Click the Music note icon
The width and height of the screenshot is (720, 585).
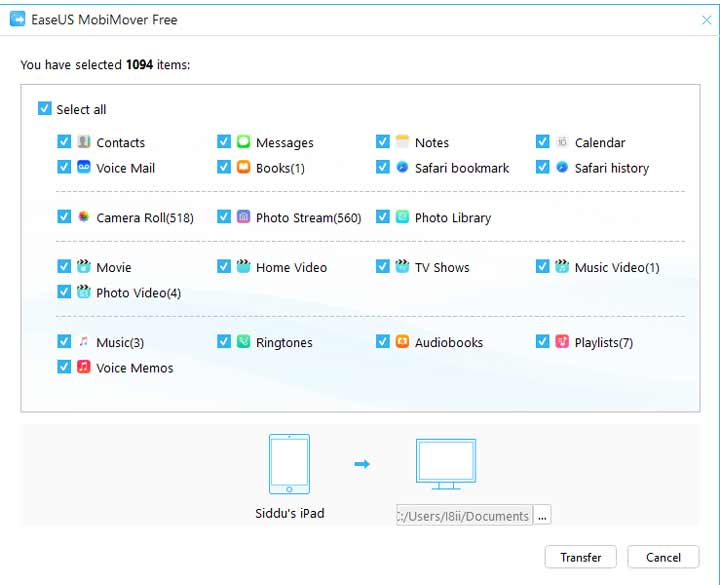point(84,341)
